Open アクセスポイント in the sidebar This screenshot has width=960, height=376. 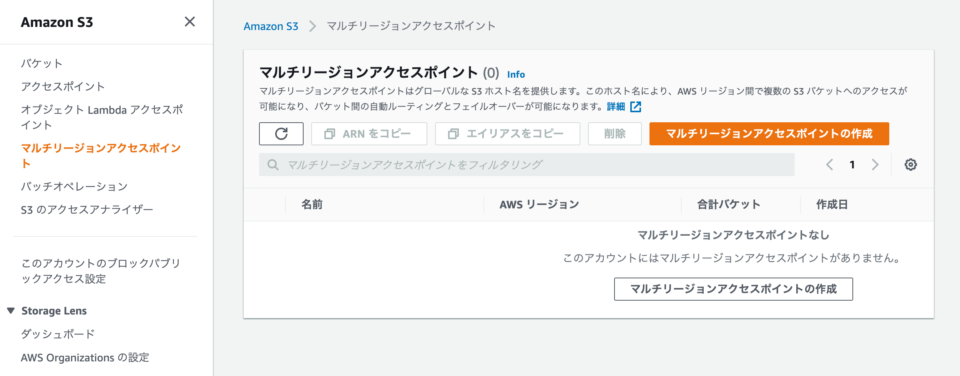pos(63,86)
